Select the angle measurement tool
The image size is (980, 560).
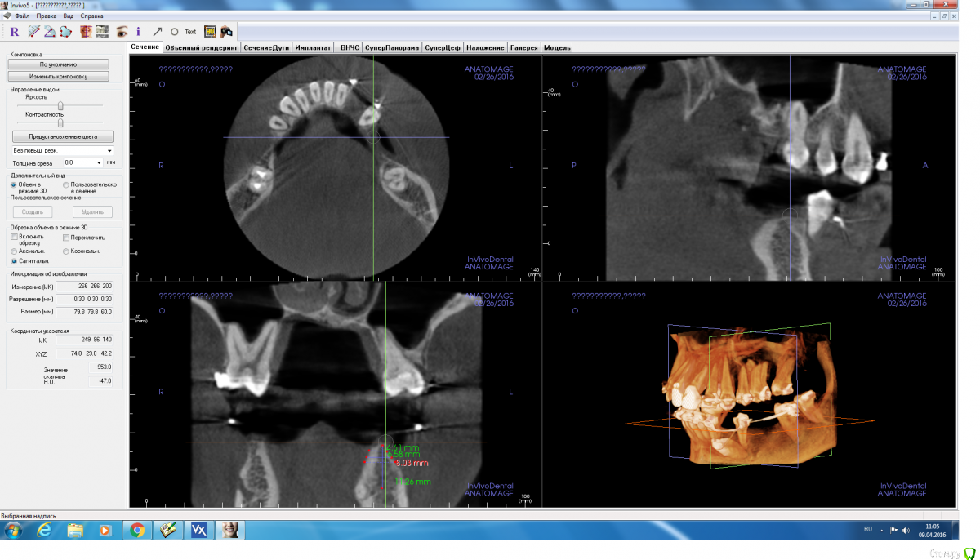pyautogui.click(x=49, y=32)
